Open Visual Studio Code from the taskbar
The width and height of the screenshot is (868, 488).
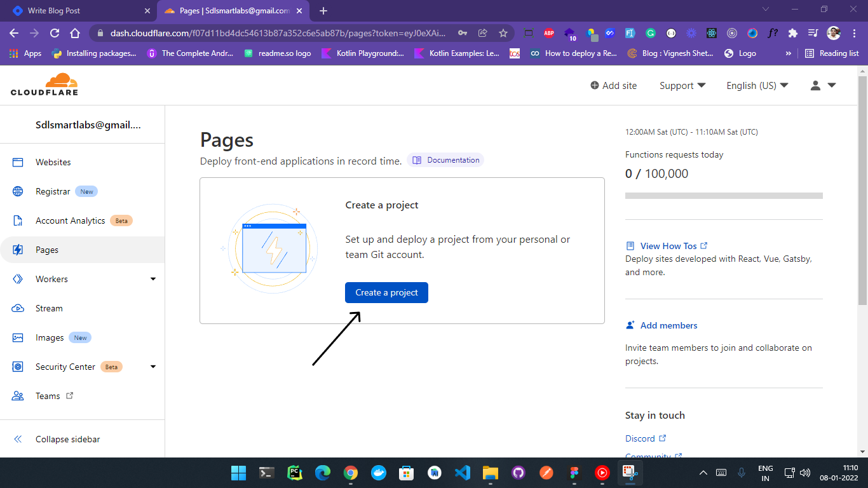click(x=463, y=473)
